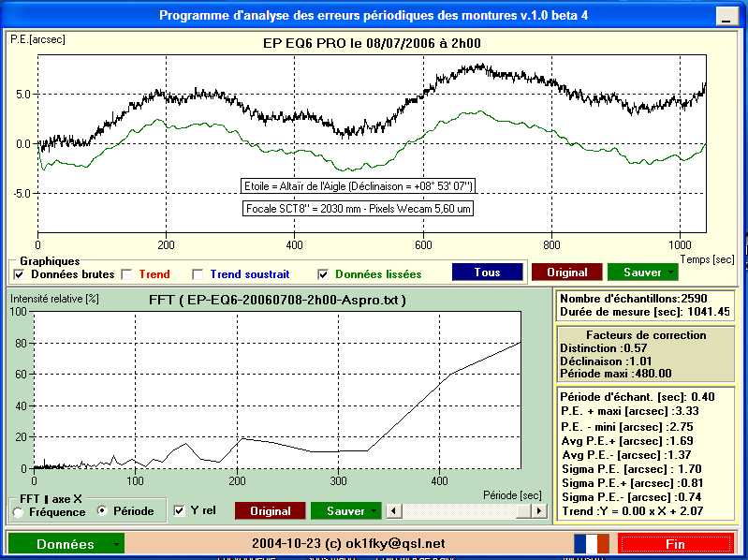748x560 pixels.
Task: Select the Fréquence radio button
Action: pyautogui.click(x=18, y=512)
